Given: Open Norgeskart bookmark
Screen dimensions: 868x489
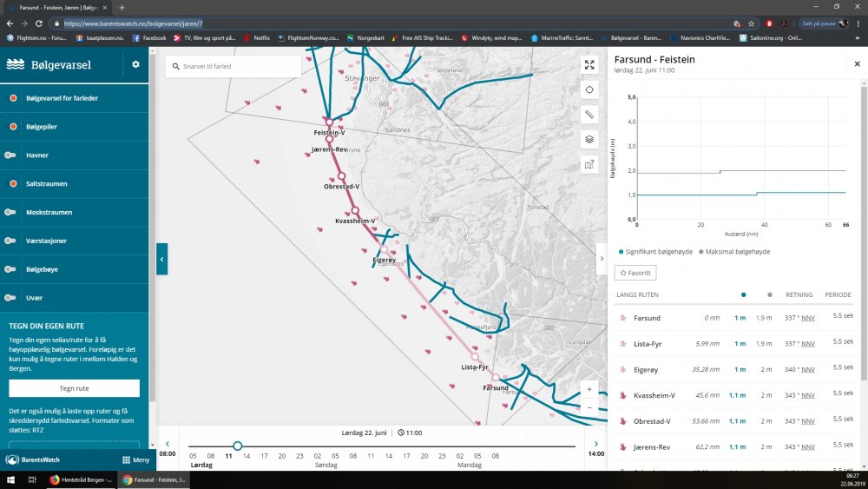Looking at the screenshot, I should tap(365, 38).
